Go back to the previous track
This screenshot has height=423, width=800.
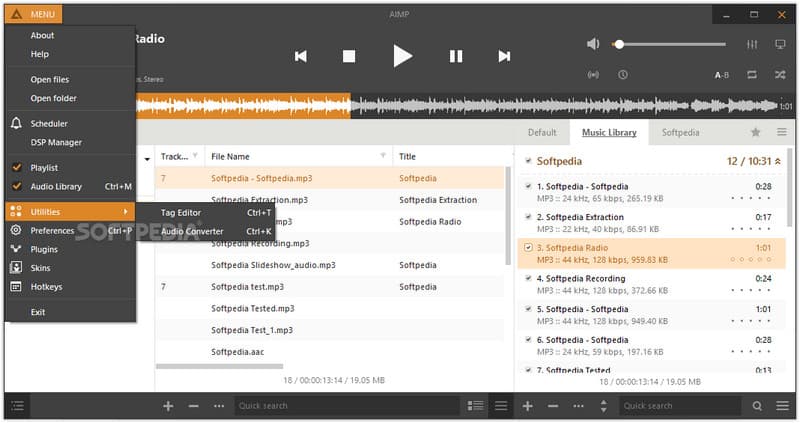pyautogui.click(x=300, y=56)
